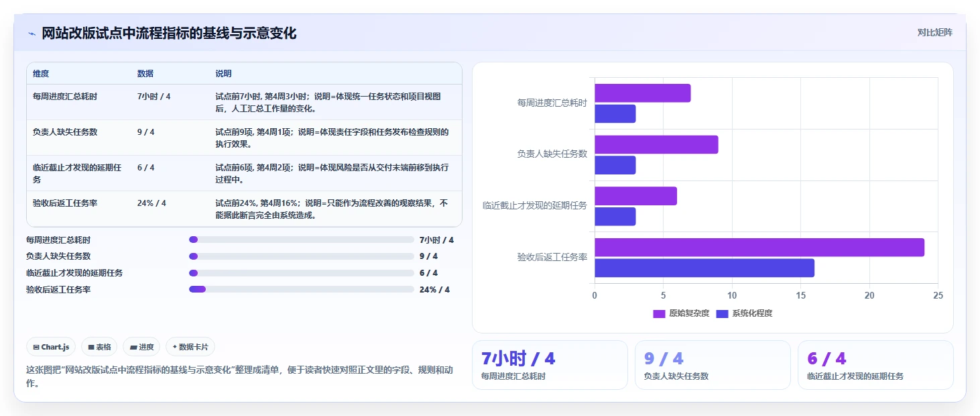980x416 pixels.
Task: Click the blue chart bar for 负责人缺失任务数
Action: 615,165
